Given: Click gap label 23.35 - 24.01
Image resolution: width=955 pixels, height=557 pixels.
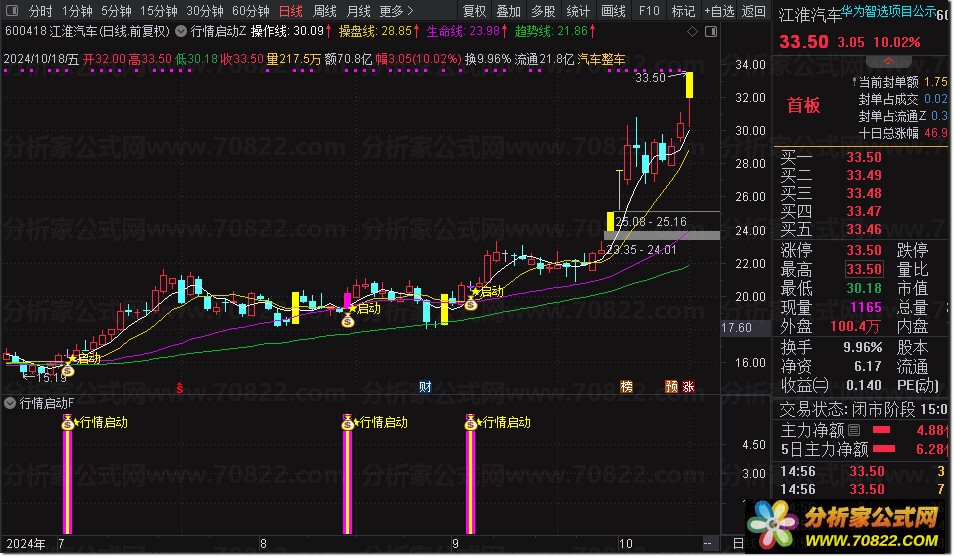Looking at the screenshot, I should click(641, 250).
